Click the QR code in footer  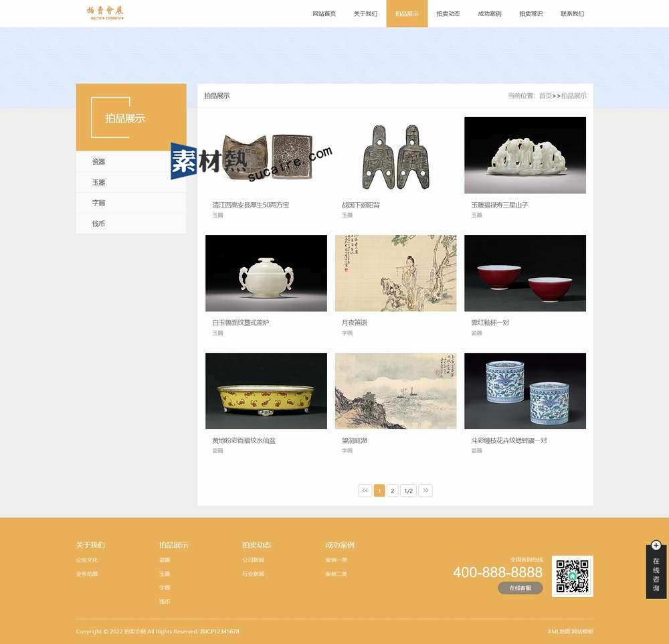point(572,576)
